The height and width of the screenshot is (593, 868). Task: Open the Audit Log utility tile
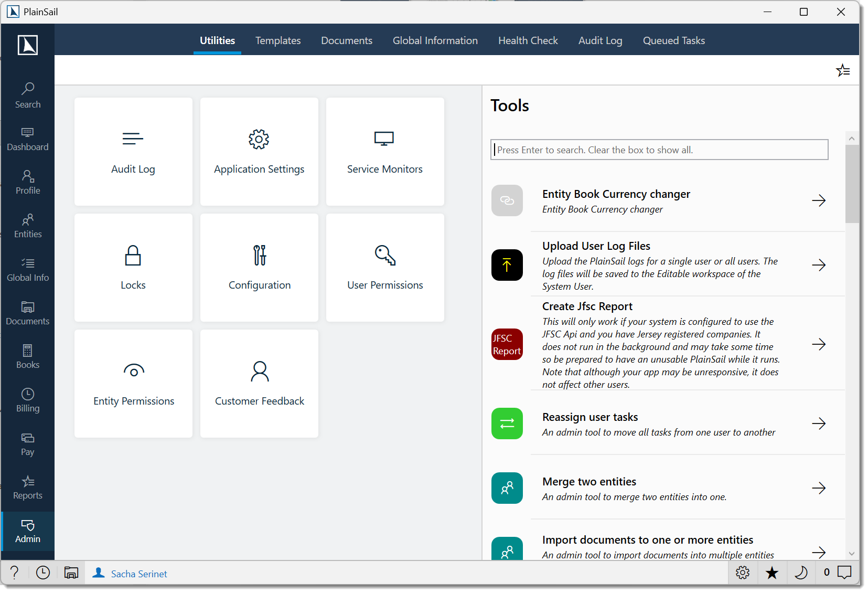tap(133, 152)
